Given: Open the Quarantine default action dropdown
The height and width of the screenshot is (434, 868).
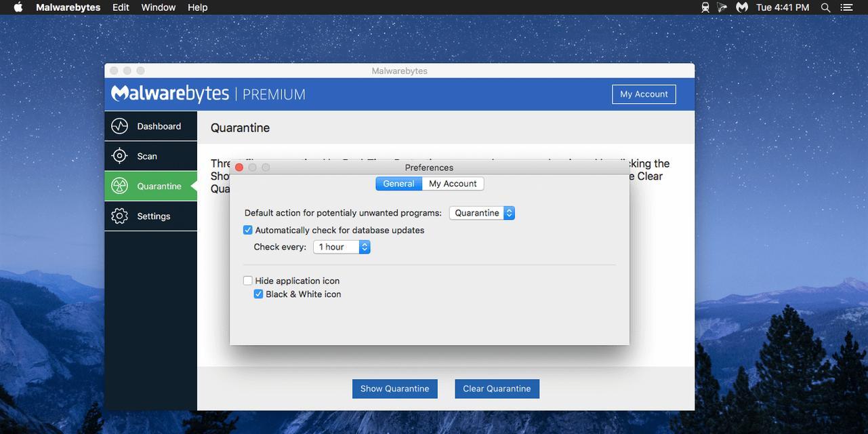Looking at the screenshot, I should (x=482, y=213).
